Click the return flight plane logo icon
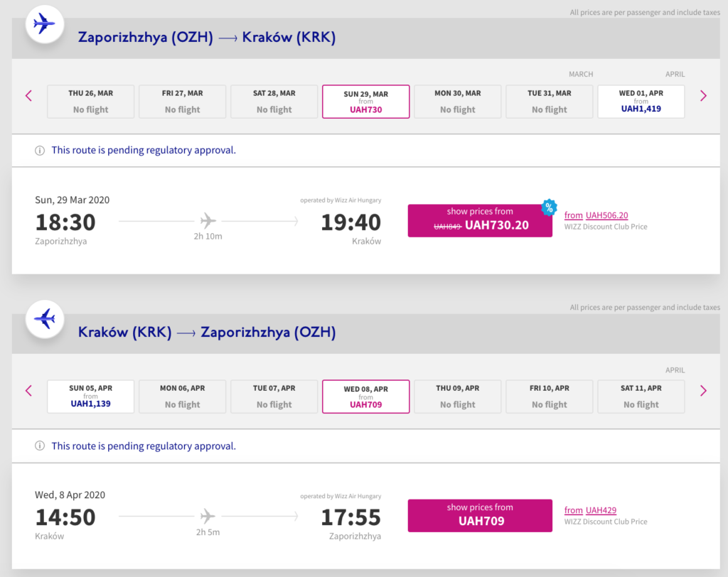 coord(45,319)
